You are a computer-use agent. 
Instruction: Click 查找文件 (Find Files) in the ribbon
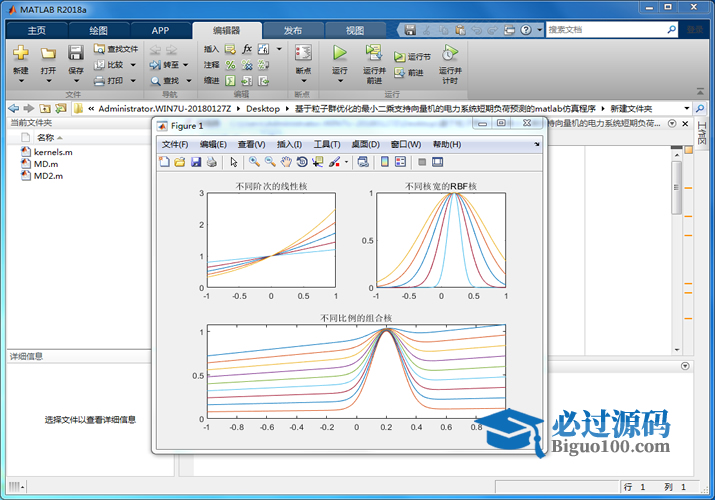click(116, 49)
